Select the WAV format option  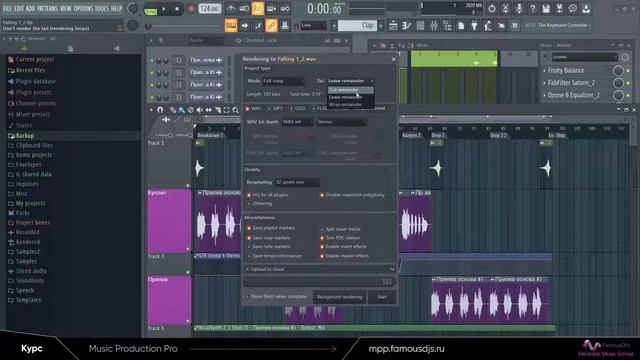coord(253,109)
